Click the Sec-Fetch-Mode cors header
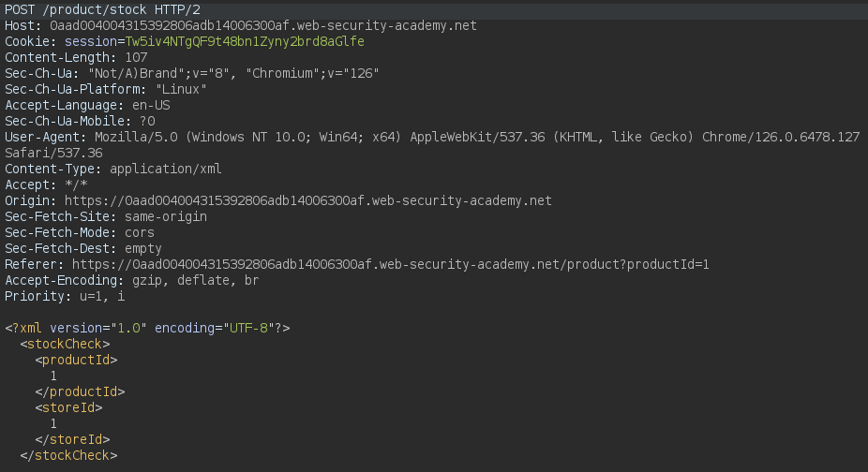 pyautogui.click(x=80, y=232)
